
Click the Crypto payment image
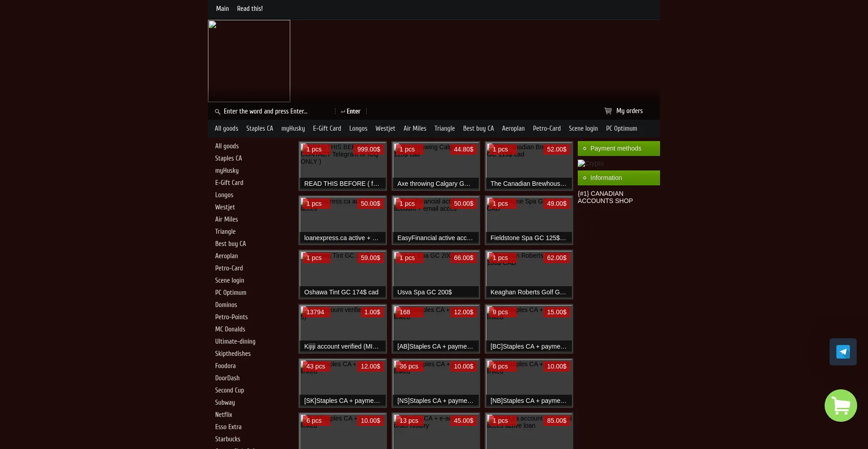pos(590,163)
